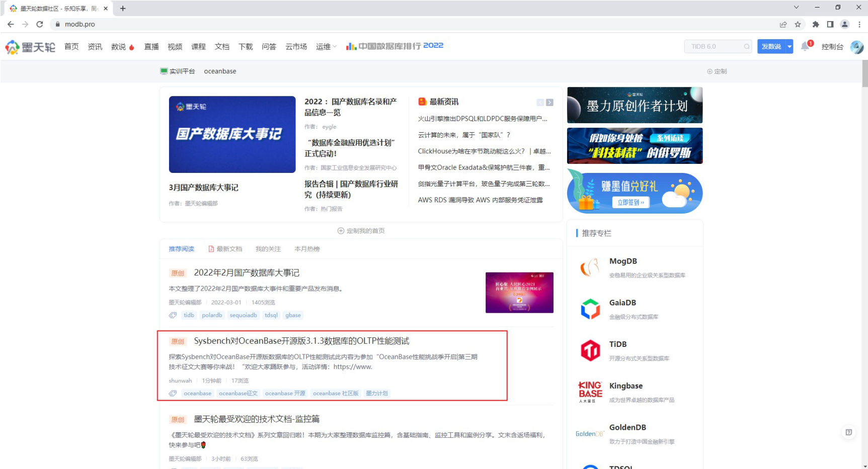Click the 定制我的首页 link
The height and width of the screenshot is (469, 868).
(361, 231)
